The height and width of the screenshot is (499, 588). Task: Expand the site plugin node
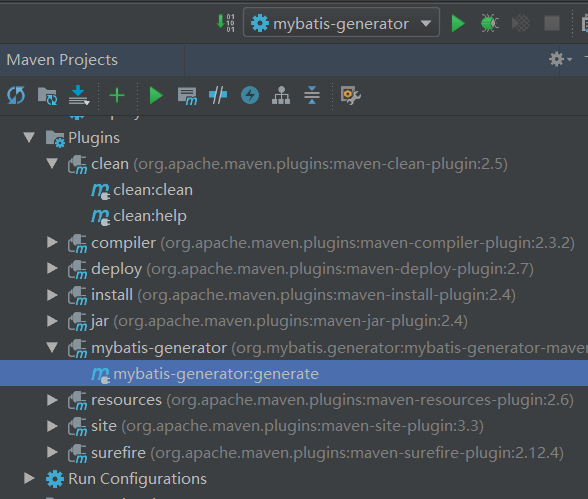pos(52,426)
